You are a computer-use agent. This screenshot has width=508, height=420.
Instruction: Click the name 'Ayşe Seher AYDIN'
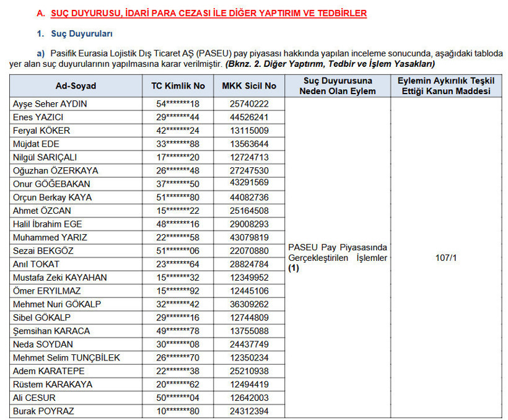coord(50,104)
